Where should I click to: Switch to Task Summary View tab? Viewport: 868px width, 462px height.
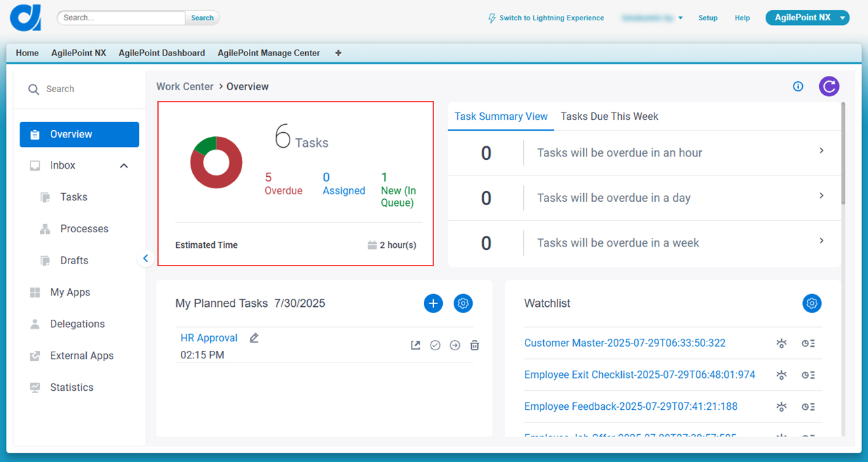(x=501, y=117)
